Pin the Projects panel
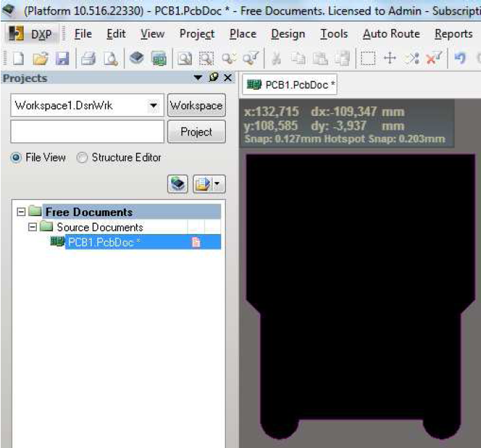 213,78
